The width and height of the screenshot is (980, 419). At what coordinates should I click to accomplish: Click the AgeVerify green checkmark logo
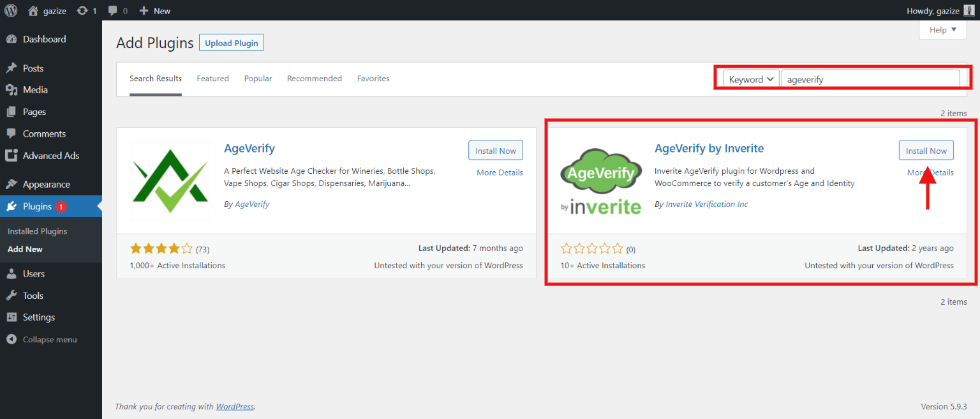[170, 181]
